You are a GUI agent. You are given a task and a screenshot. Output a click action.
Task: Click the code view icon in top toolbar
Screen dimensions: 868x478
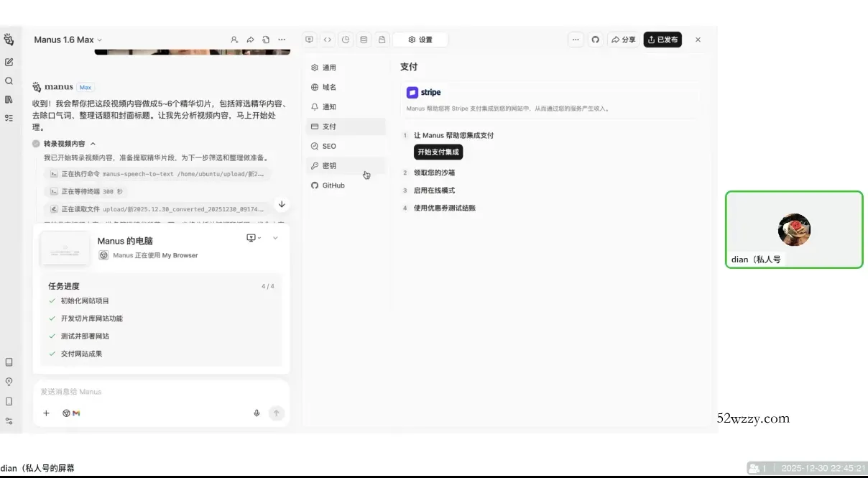pyautogui.click(x=328, y=40)
